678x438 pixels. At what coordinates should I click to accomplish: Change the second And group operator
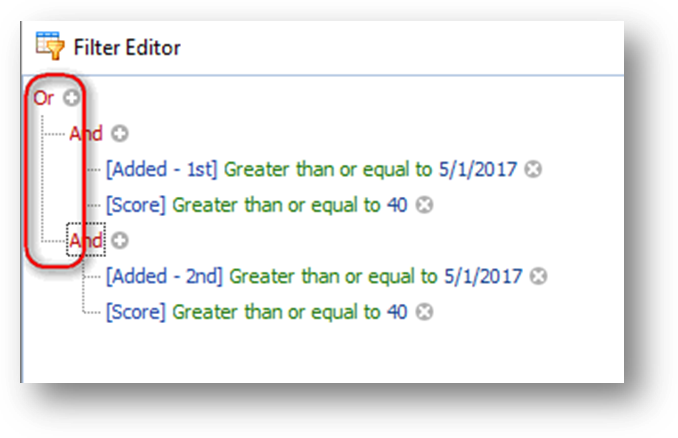click(x=86, y=240)
